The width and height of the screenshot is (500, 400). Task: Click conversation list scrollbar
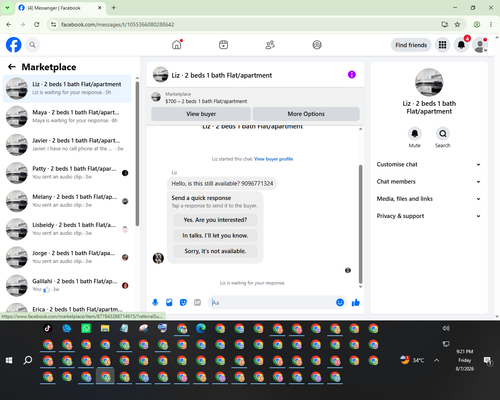tap(137, 154)
